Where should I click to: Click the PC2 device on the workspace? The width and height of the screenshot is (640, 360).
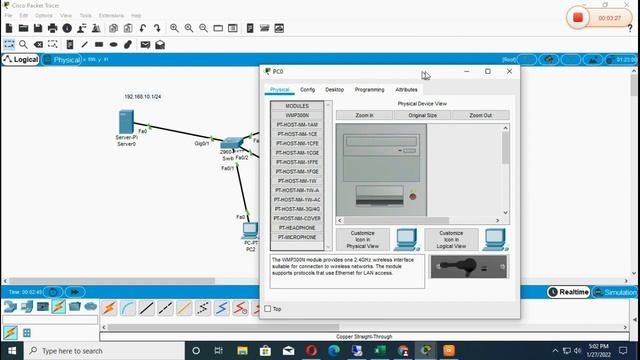[x=250, y=231]
